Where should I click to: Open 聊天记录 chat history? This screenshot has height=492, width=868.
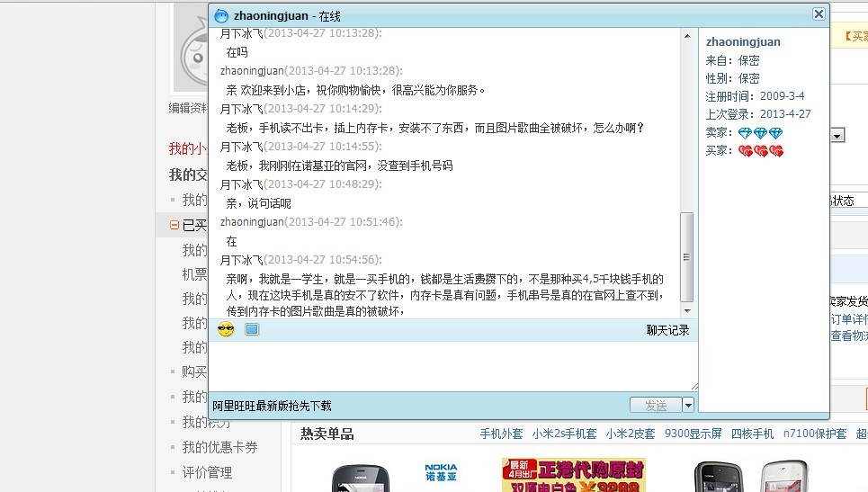pyautogui.click(x=667, y=330)
